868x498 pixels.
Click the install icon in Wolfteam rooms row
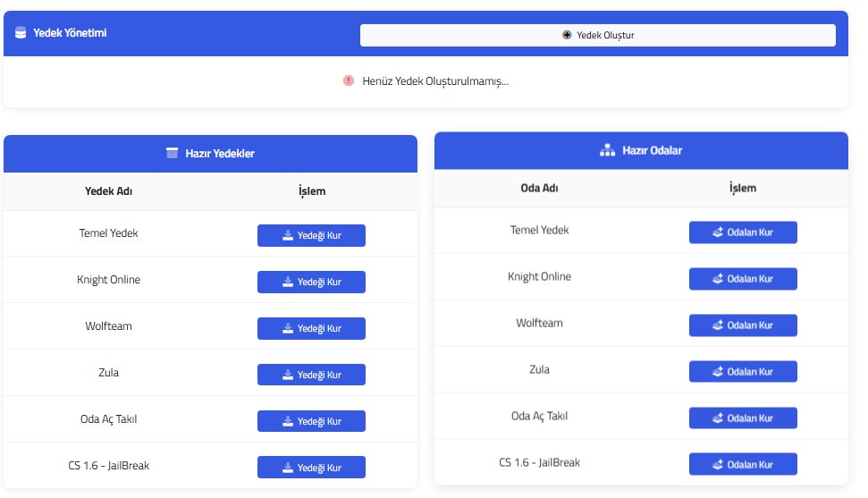[x=717, y=325]
